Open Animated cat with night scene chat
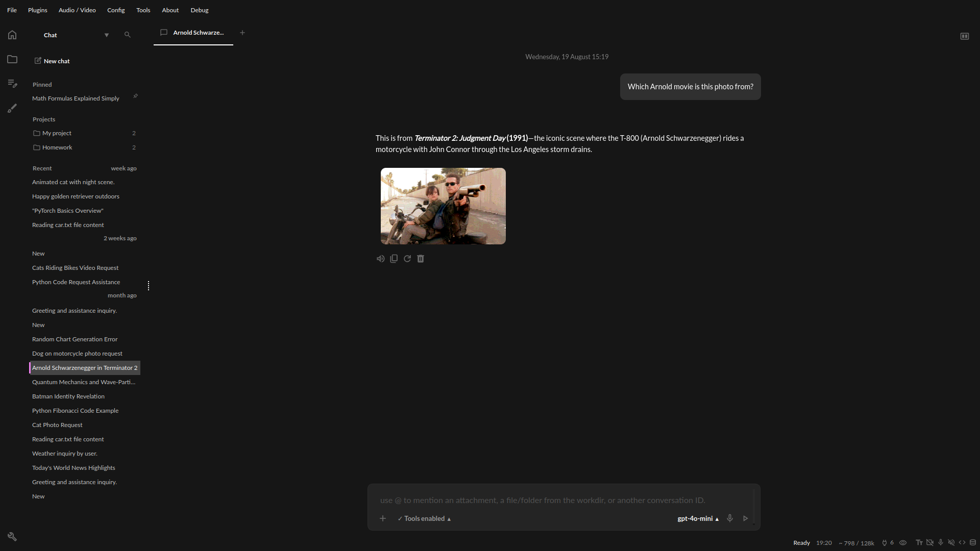 click(85, 182)
